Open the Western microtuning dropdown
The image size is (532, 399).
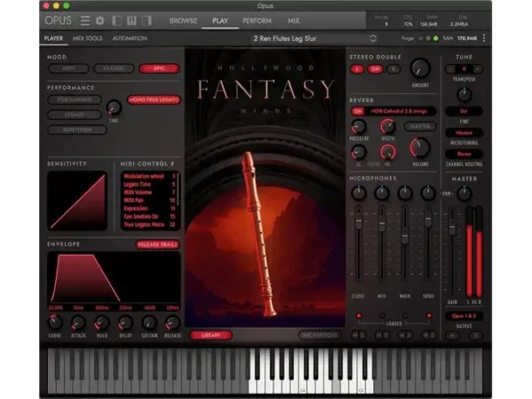tap(464, 133)
